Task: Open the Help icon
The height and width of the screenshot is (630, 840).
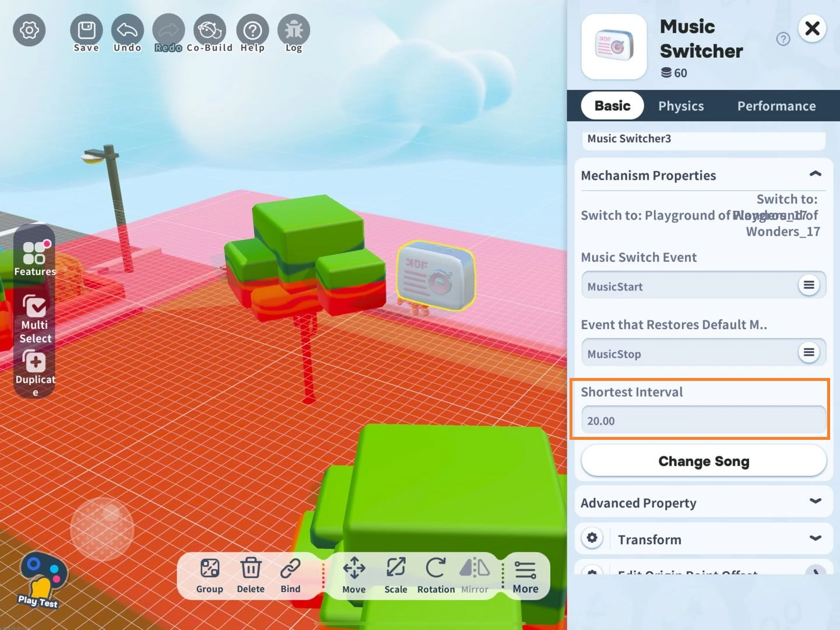Action: click(x=252, y=33)
